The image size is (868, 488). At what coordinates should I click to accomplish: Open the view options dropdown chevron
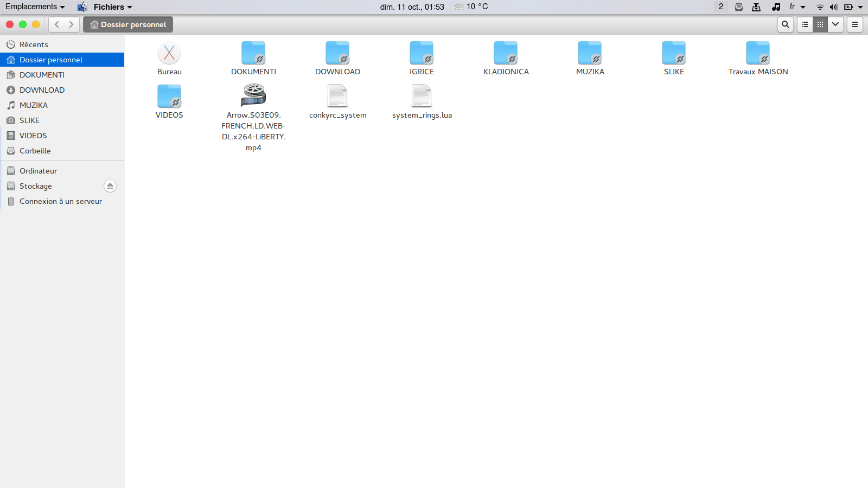tap(835, 24)
